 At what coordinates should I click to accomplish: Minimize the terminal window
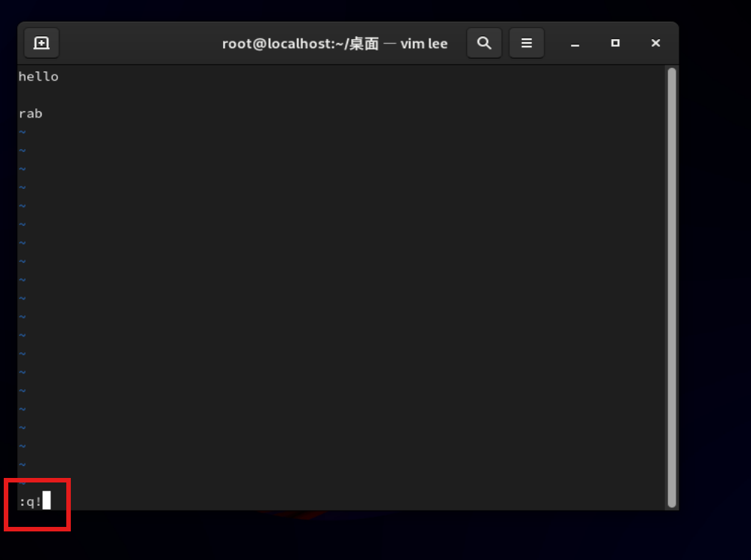(575, 44)
